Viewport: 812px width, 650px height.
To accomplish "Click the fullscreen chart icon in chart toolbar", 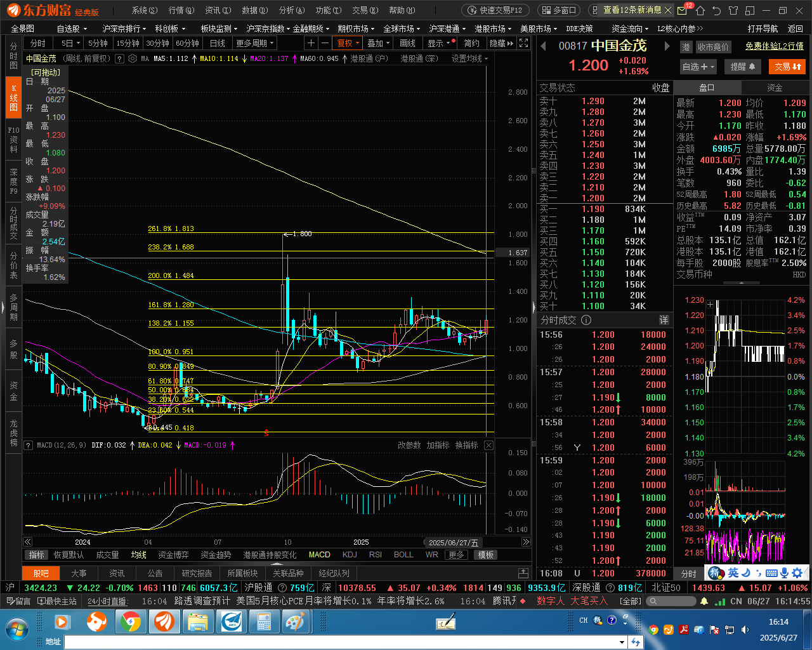I will tap(523, 43).
